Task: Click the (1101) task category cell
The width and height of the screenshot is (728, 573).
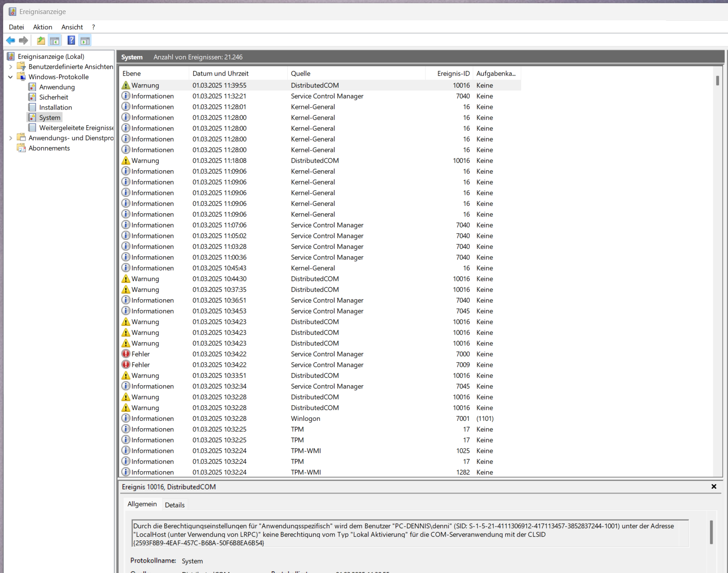Action: point(485,419)
